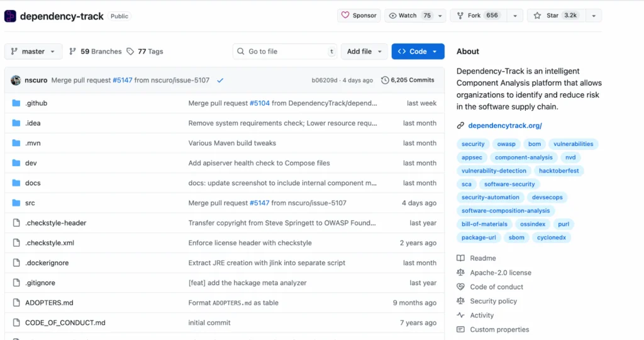Screen dimensions: 644x340
Task: Open the .gitignore file
Action: 40,283
